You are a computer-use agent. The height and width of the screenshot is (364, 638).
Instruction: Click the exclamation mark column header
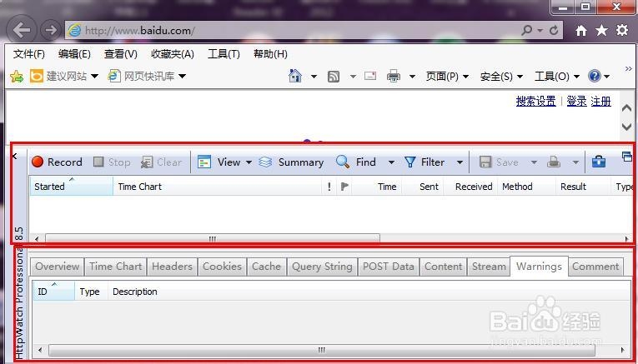click(x=329, y=186)
